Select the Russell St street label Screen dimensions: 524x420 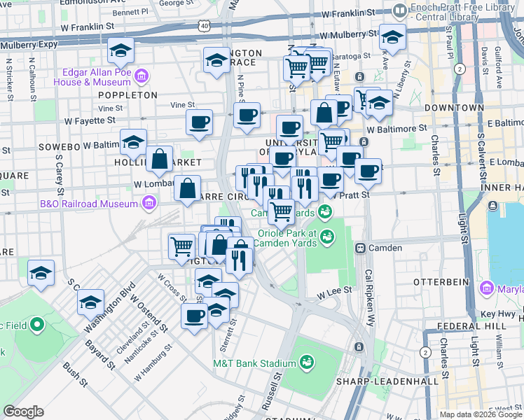pyautogui.click(x=272, y=391)
